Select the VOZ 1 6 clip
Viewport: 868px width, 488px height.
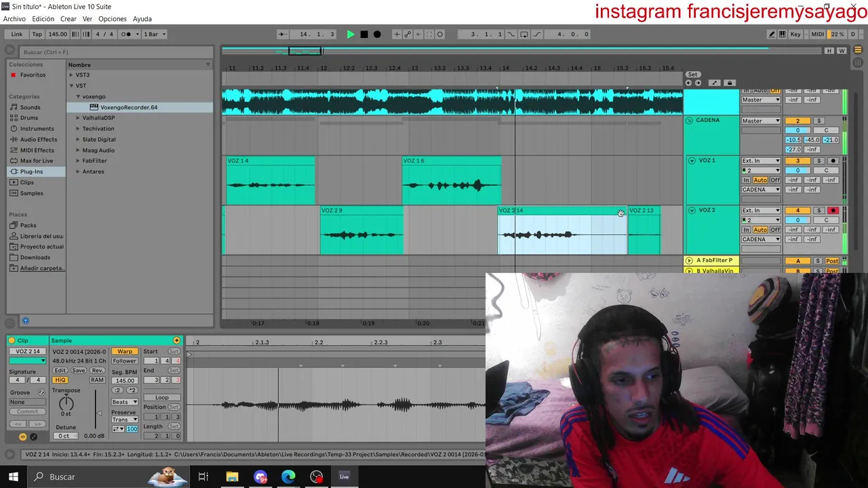(x=452, y=180)
